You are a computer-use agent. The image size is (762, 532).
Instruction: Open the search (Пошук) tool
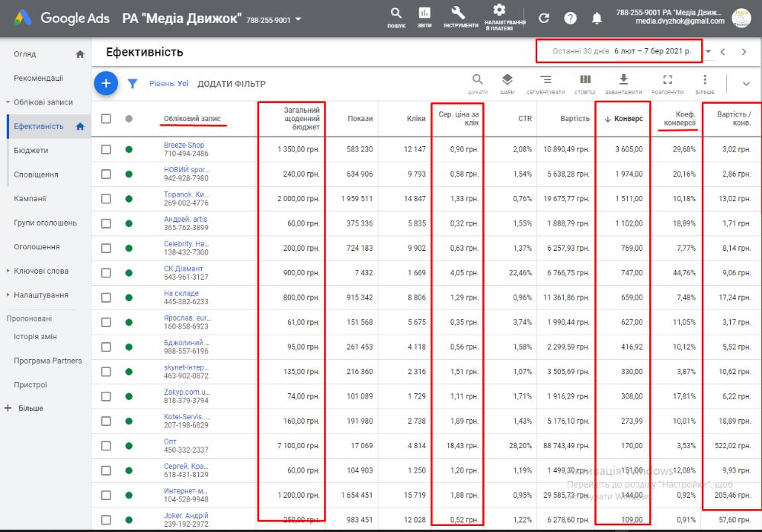point(396,13)
